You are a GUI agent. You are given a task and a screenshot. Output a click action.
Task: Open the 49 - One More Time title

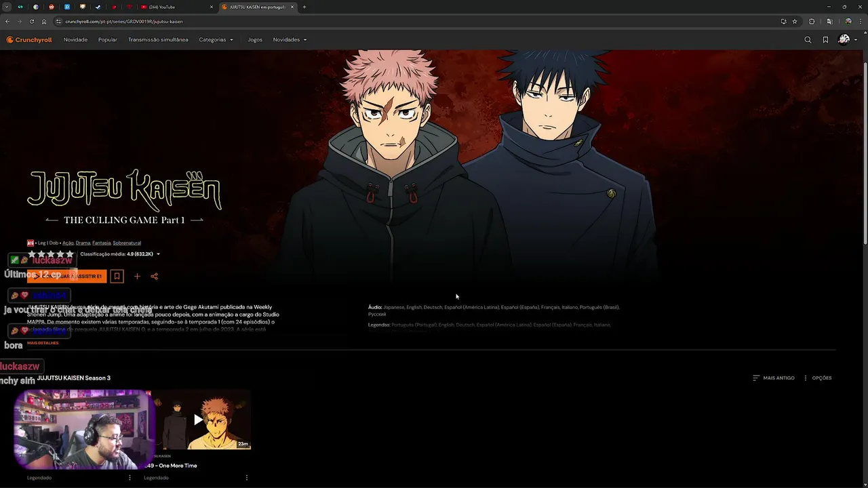point(171,466)
